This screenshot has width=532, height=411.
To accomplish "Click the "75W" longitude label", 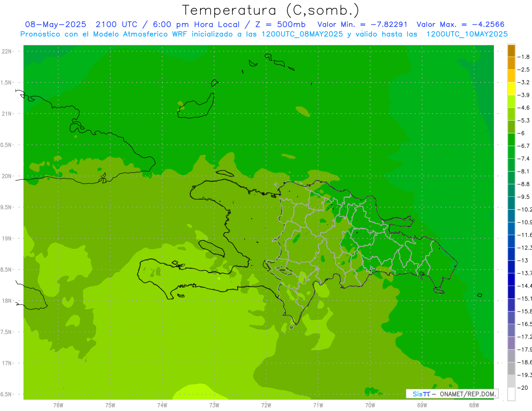I will coord(110,405).
